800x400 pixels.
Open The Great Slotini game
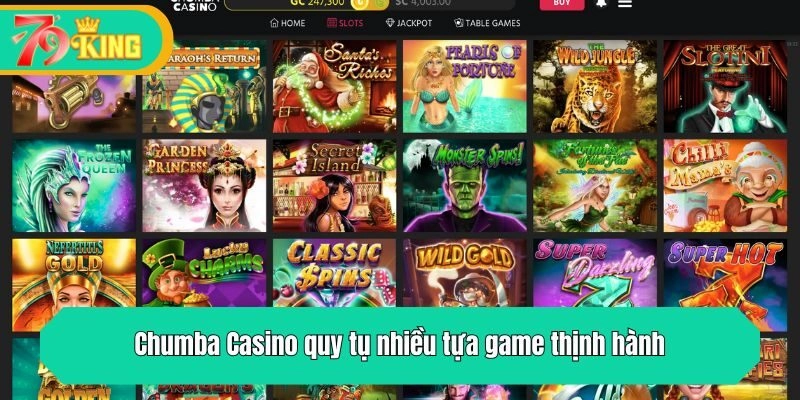pyautogui.click(x=726, y=87)
